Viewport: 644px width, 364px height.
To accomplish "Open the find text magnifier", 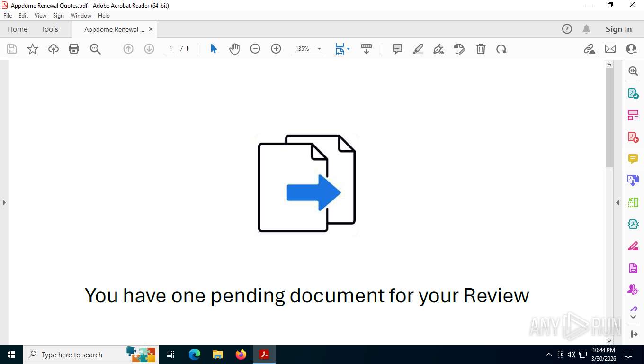I will point(95,49).
